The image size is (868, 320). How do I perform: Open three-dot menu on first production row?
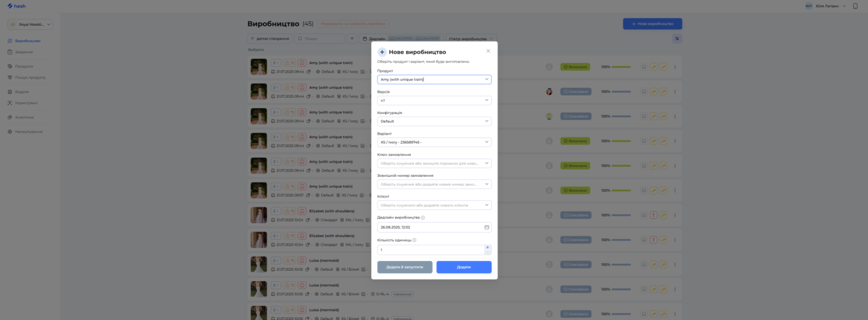675,67
